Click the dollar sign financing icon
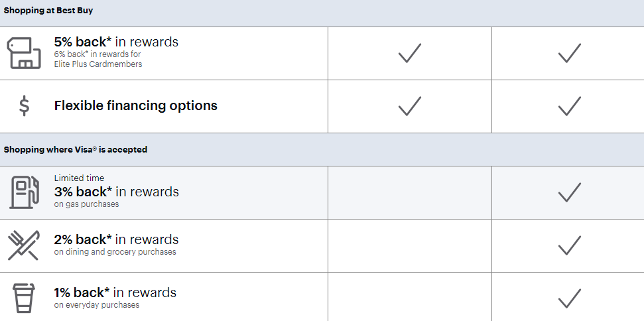Viewport: 644px width, 321px height. coord(25,106)
